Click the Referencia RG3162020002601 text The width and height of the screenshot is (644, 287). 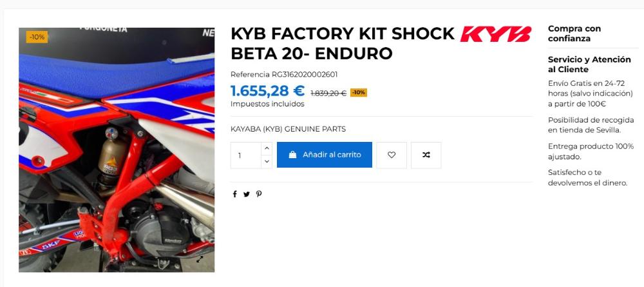[x=284, y=74]
